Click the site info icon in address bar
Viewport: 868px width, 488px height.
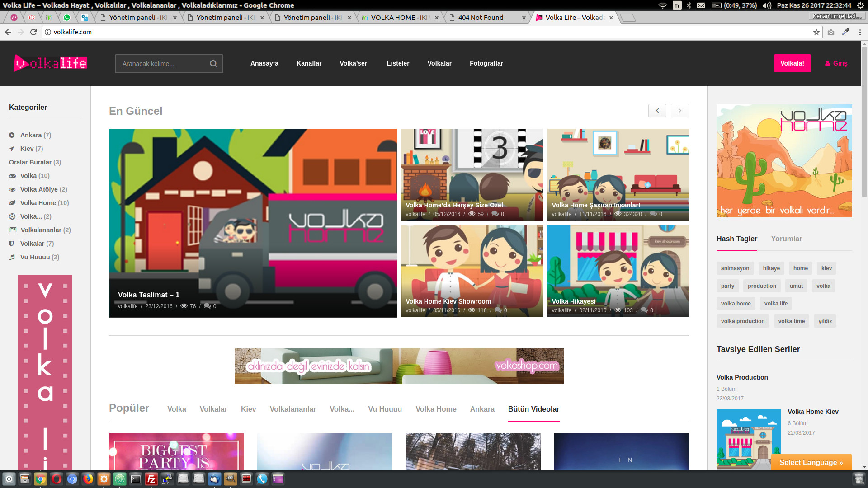point(48,32)
